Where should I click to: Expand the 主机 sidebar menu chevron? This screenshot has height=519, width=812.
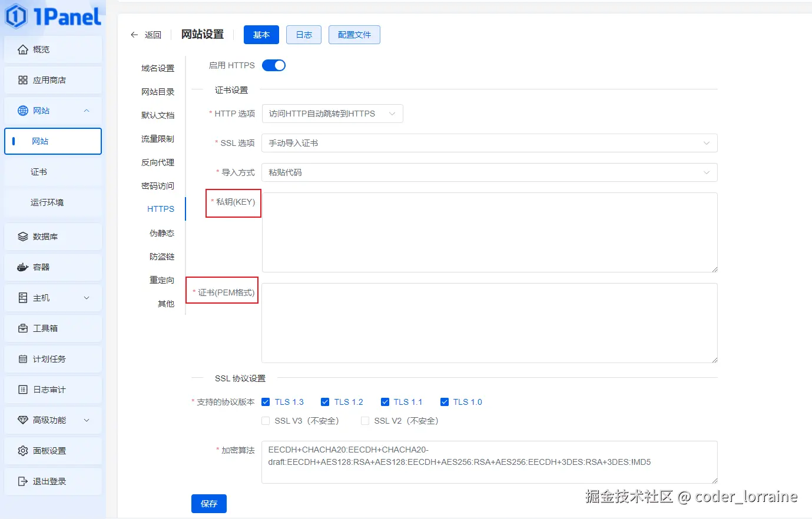click(87, 298)
